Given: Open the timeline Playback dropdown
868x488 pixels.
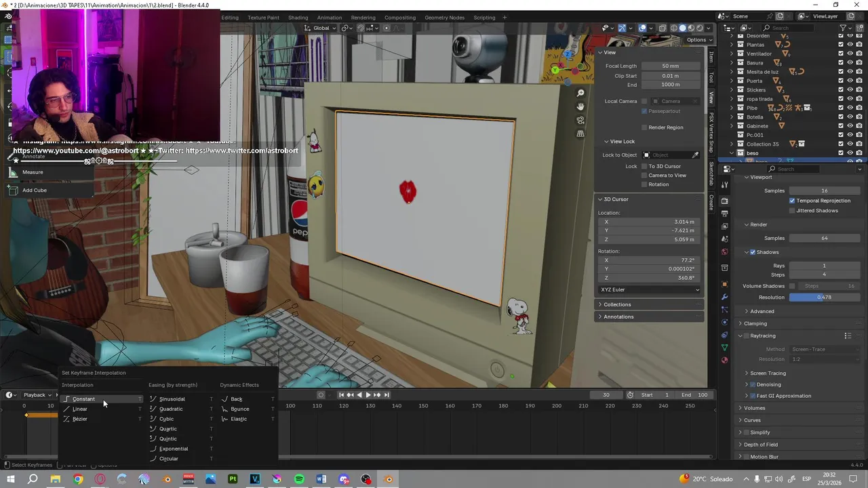Looking at the screenshot, I should [x=37, y=395].
